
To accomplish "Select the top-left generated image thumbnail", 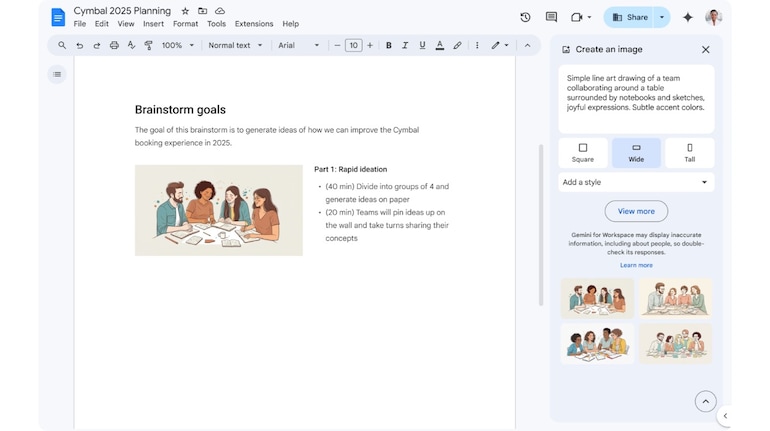I will pyautogui.click(x=597, y=297).
